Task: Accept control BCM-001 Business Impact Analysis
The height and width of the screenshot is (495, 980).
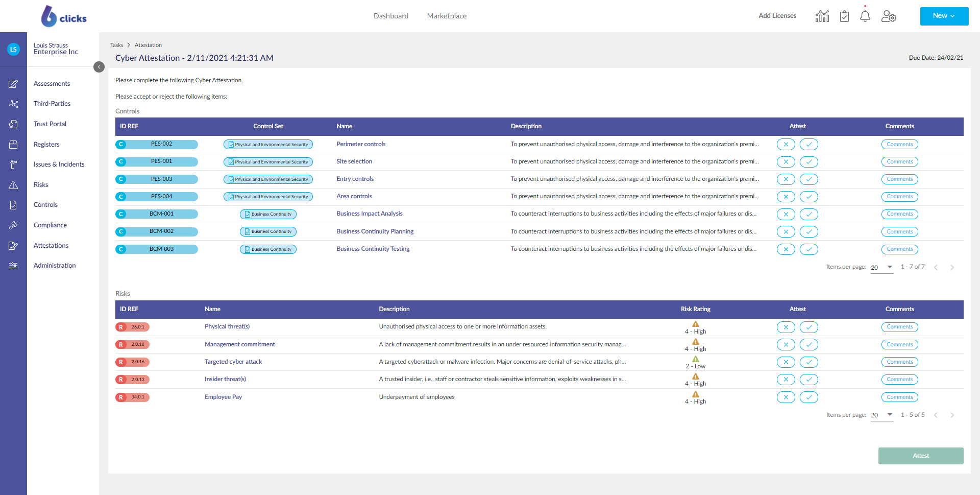Action: [x=809, y=214]
